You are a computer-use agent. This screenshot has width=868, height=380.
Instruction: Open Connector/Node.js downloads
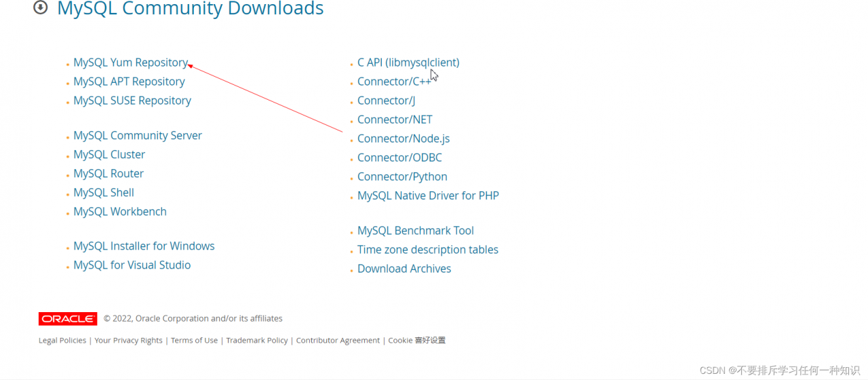[403, 138]
